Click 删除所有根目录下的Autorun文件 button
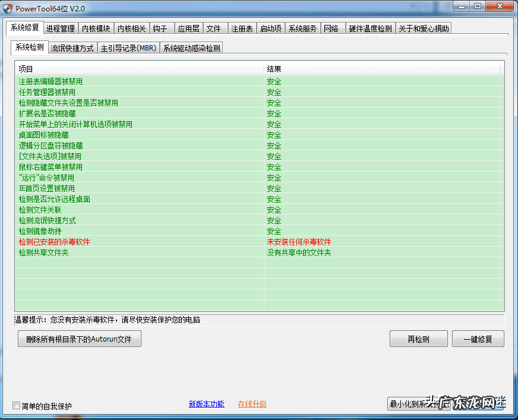Screen dimensions: 518x420 79,338
